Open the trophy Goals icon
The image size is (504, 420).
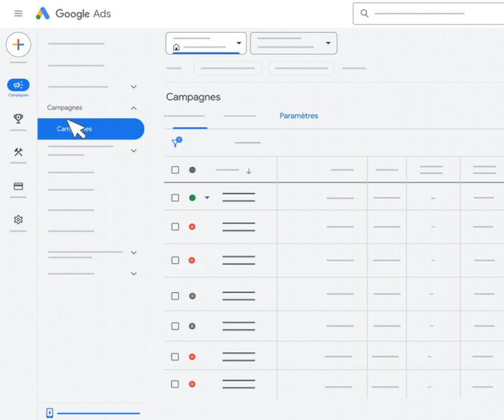pyautogui.click(x=18, y=119)
